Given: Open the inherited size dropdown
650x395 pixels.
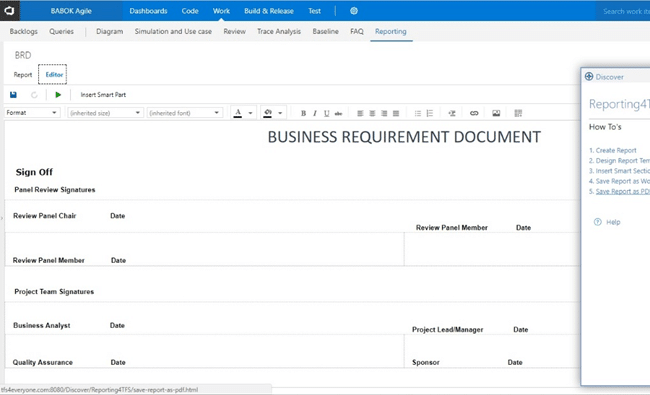Looking at the screenshot, I should [105, 113].
